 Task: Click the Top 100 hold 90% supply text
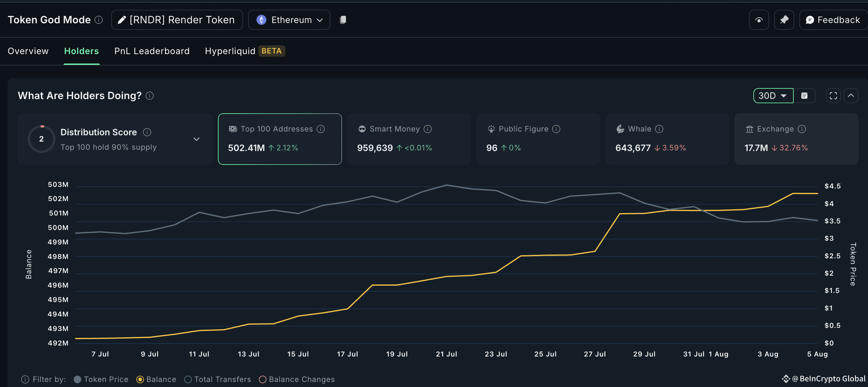(x=108, y=147)
